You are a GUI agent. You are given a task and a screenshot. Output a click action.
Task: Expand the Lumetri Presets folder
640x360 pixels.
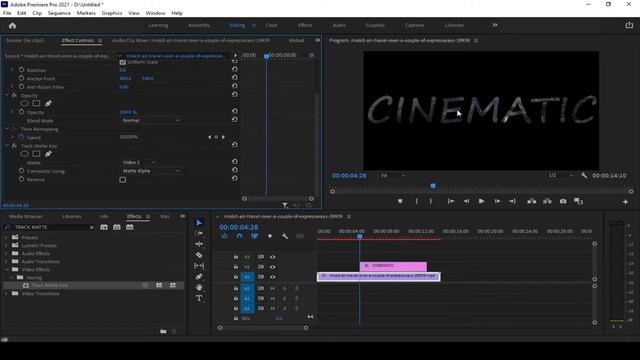pos(6,245)
